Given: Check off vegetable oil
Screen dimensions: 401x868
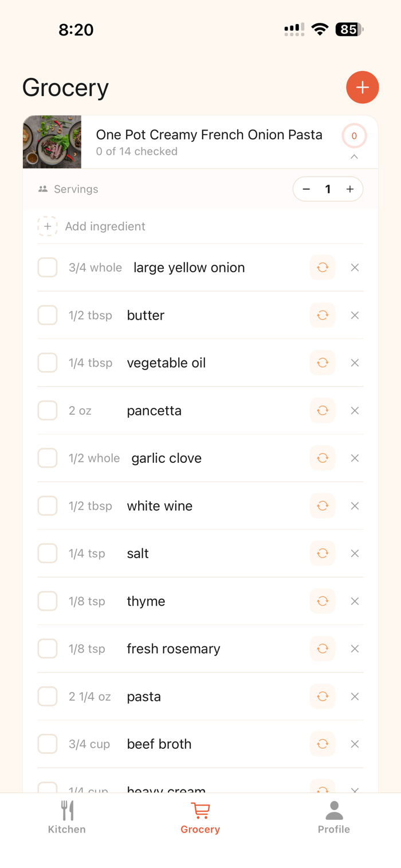Looking at the screenshot, I should pos(48,363).
